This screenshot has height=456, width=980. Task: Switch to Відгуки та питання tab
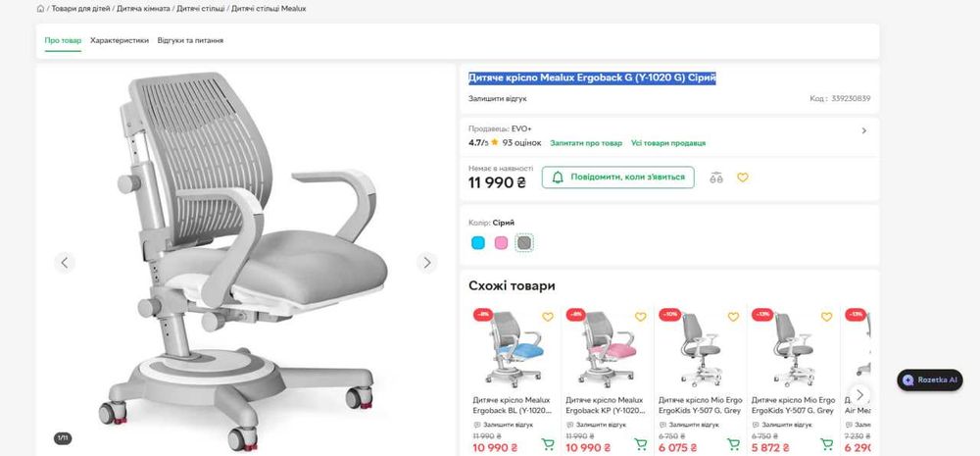[190, 40]
